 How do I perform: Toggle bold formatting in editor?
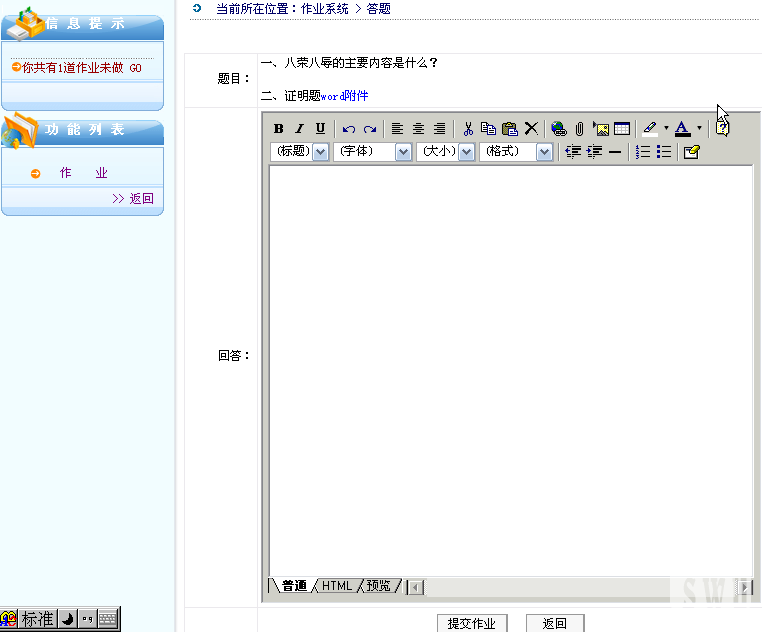pyautogui.click(x=279, y=129)
